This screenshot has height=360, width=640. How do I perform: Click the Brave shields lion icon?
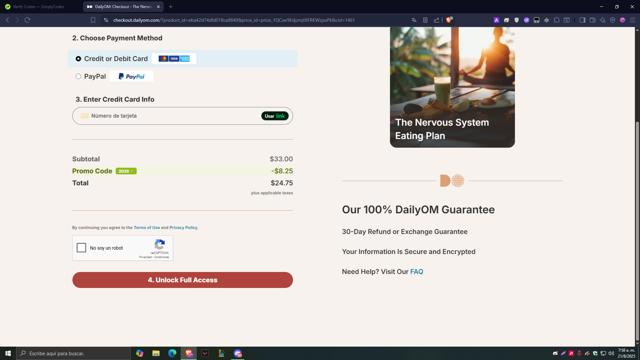449,20
